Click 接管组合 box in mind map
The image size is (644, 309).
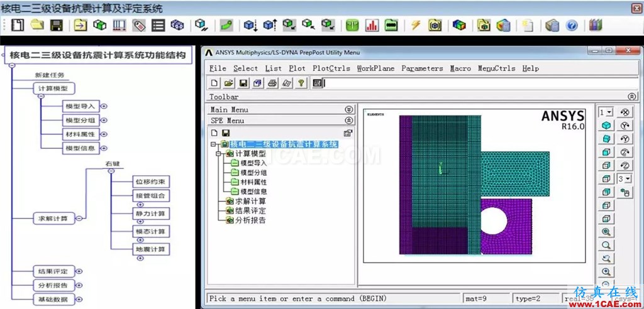pos(151,195)
